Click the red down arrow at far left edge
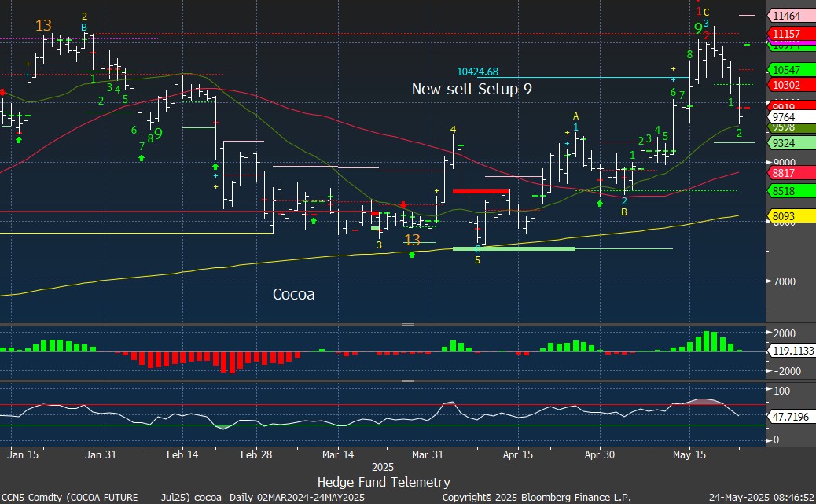The image size is (816, 504). [2, 93]
